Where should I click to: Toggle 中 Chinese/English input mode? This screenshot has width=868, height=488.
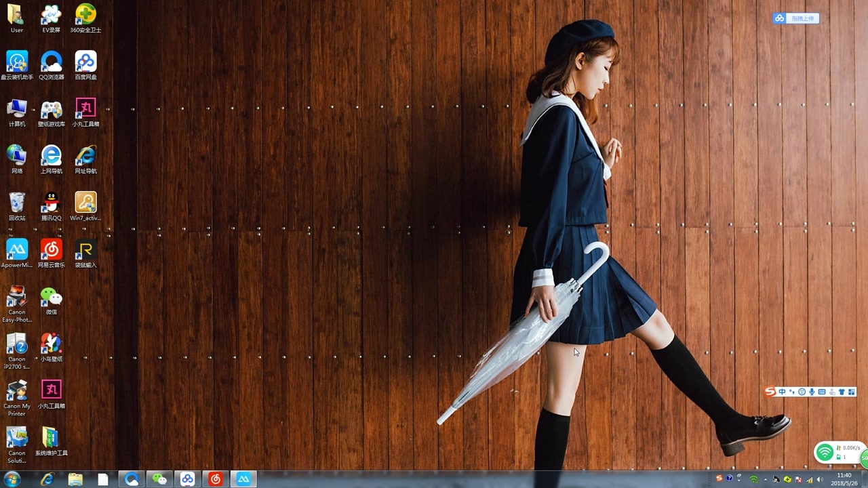pos(782,392)
